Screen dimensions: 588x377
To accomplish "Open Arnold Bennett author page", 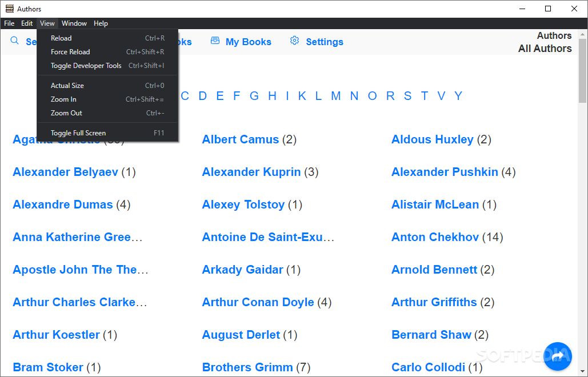I will click(x=434, y=270).
